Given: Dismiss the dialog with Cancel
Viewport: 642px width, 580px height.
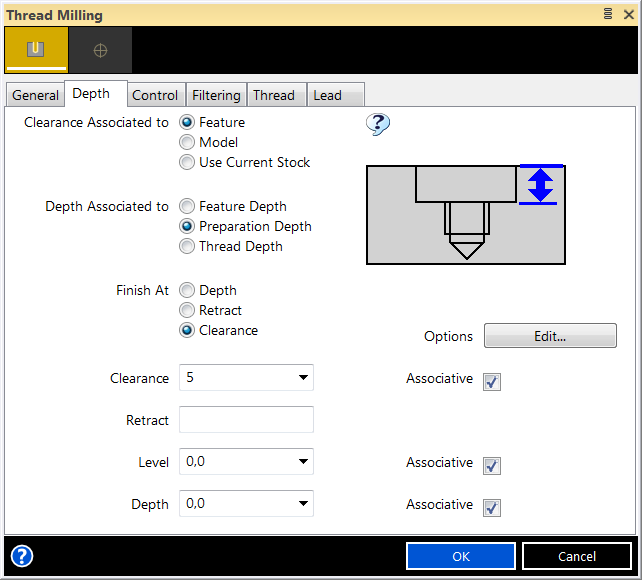Looking at the screenshot, I should 577,556.
